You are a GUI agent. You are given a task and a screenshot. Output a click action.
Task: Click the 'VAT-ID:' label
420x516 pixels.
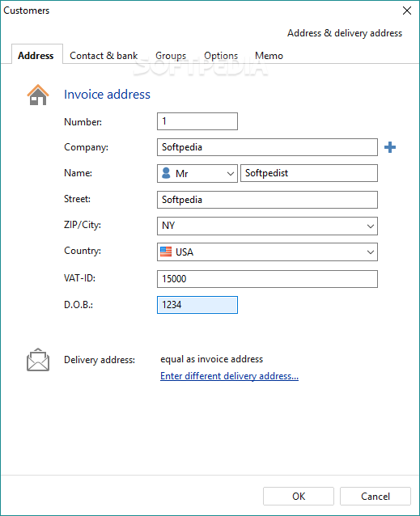click(79, 278)
